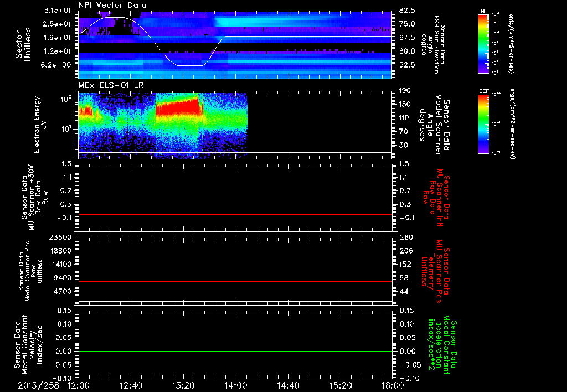Click the NF color scale bar
The height and width of the screenshot is (392, 567).
[x=484, y=44]
